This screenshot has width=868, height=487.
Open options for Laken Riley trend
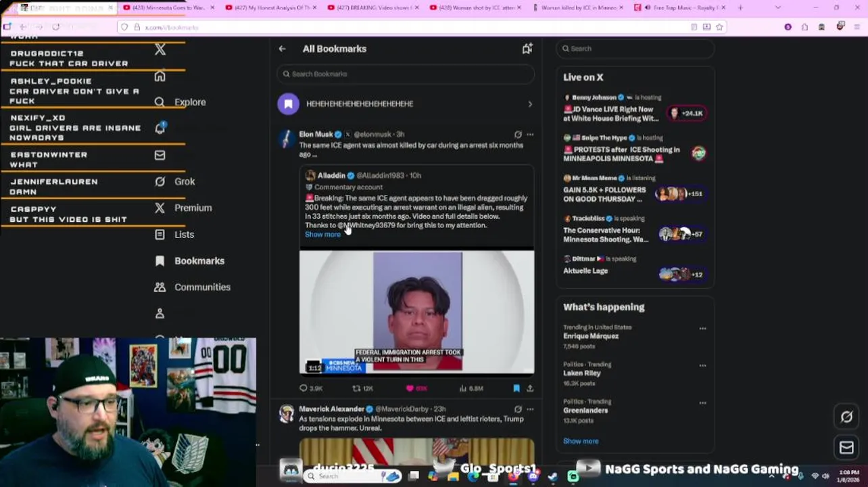tap(702, 366)
